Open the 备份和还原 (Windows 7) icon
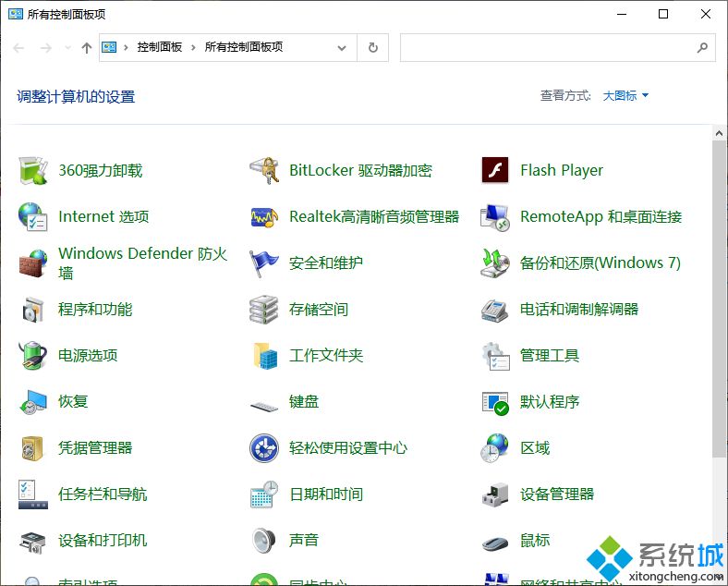The width and height of the screenshot is (728, 586). (495, 262)
